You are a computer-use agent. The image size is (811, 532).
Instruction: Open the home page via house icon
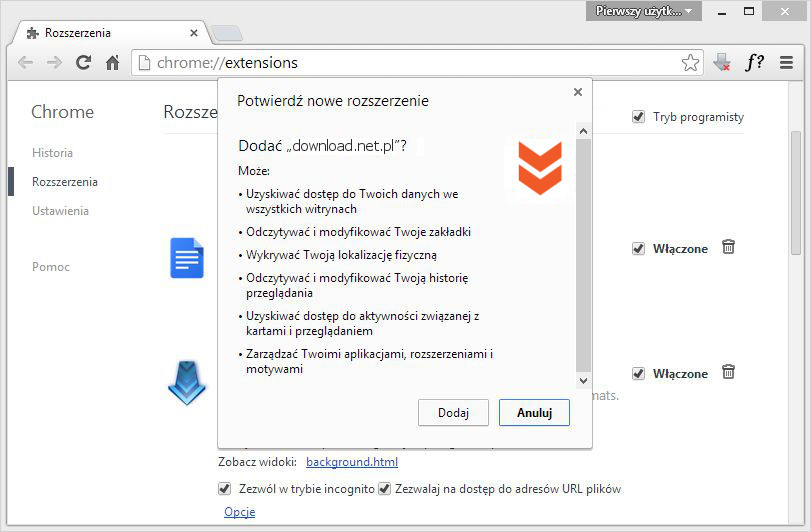click(x=112, y=63)
